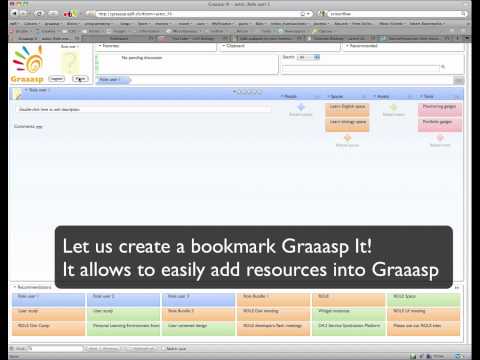Viewport: 480px width, 360px height.
Task: Collapse the Tools section
Action: pos(421,96)
